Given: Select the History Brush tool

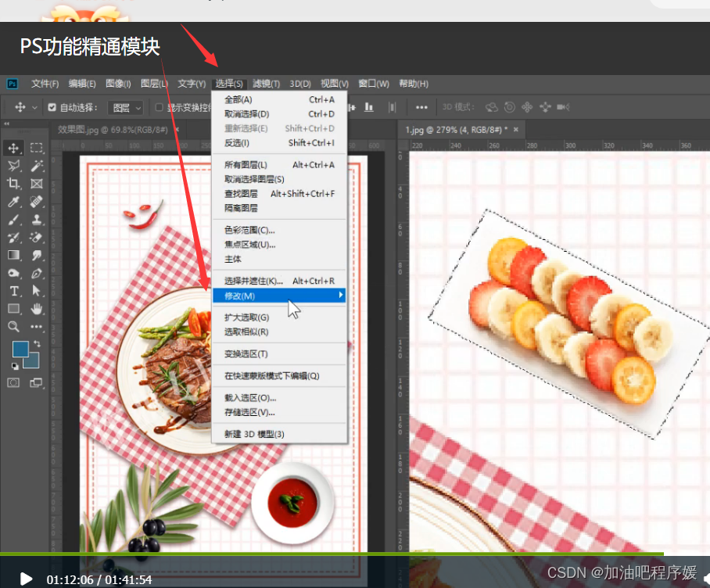Looking at the screenshot, I should coord(13,237).
